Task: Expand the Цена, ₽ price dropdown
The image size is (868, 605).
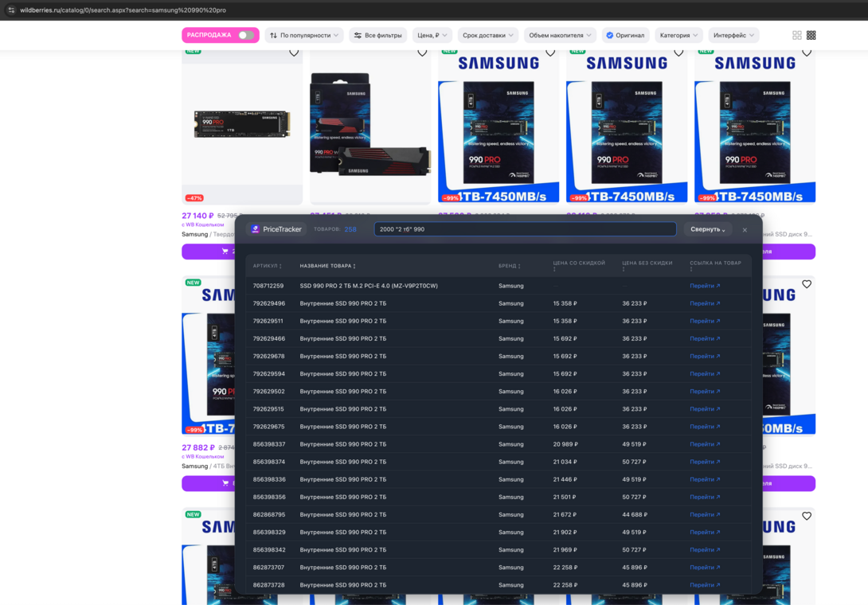Action: coord(432,36)
